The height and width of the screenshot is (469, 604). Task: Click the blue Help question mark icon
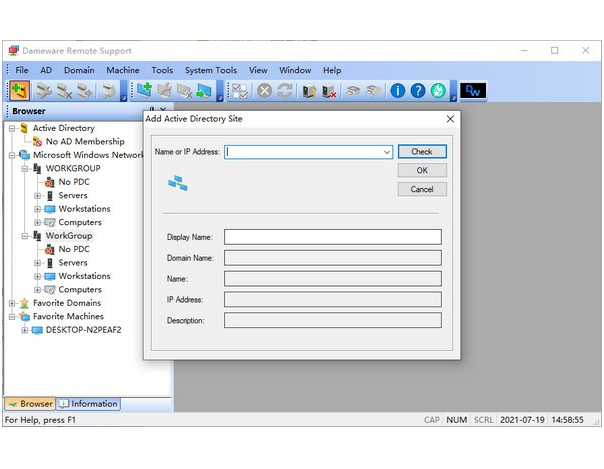[418, 91]
